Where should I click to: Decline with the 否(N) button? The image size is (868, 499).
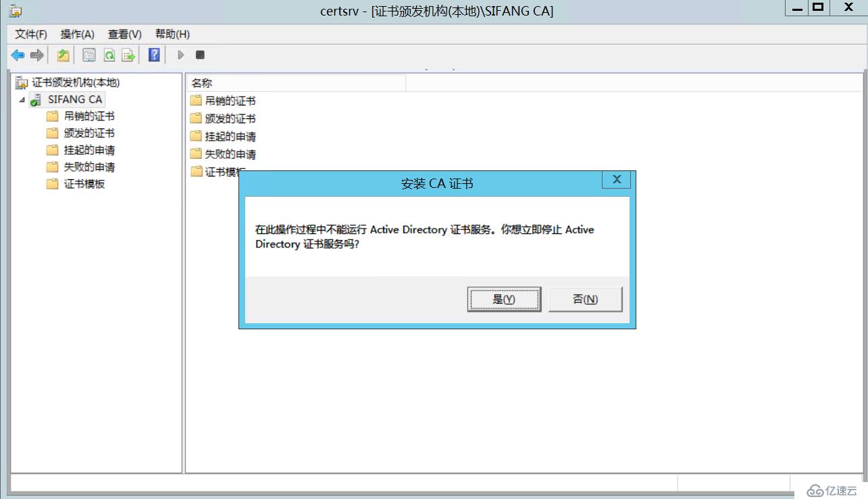point(585,299)
